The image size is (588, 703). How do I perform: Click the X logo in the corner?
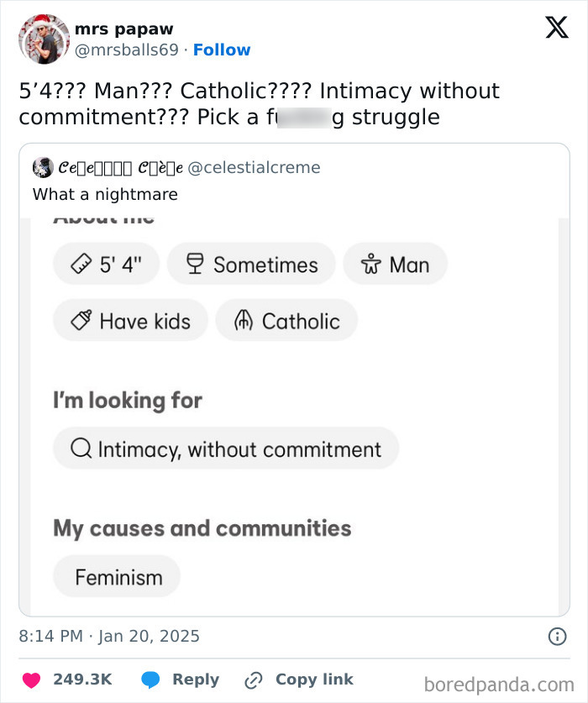(x=555, y=28)
